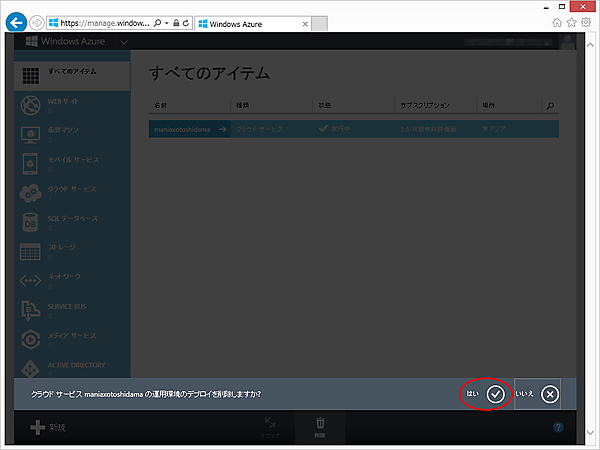Open the SQL データベース icon
Screen dimensions: 600x450
[x=30, y=220]
